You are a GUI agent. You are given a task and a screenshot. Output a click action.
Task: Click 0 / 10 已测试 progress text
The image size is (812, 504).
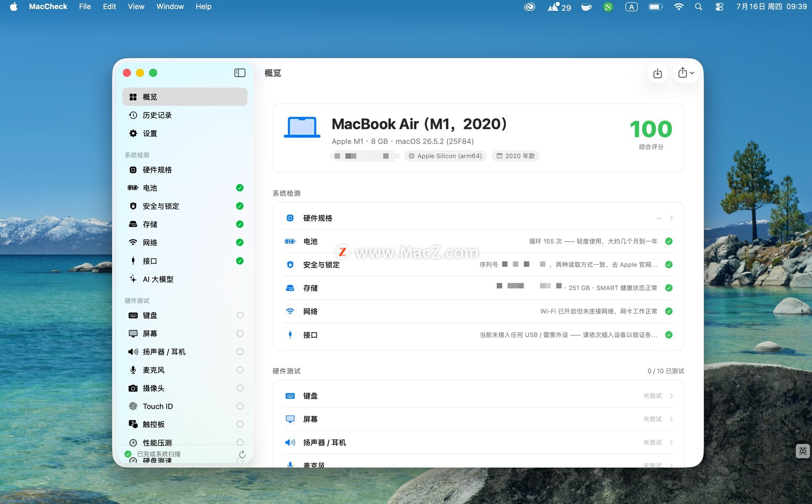(x=666, y=371)
